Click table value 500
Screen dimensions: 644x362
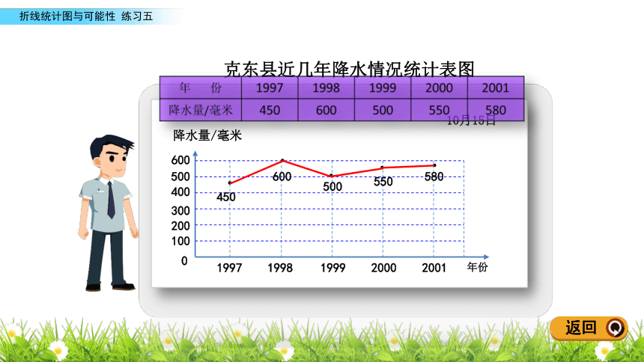click(383, 110)
